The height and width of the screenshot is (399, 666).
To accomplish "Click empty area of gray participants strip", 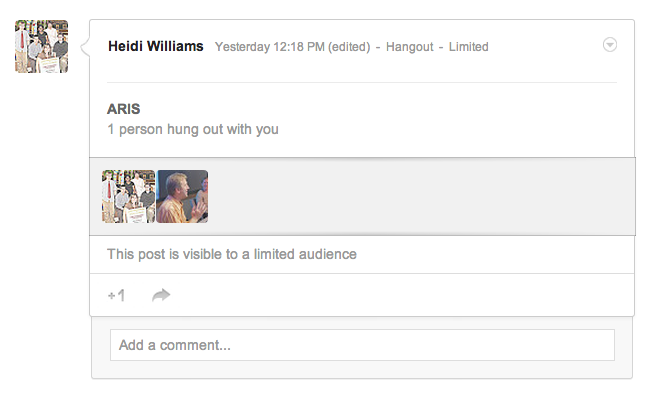I will coord(420,196).
